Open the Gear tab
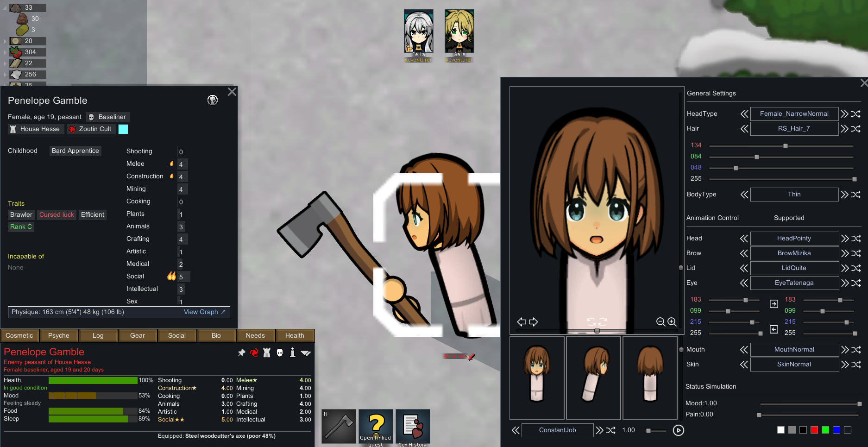 138,336
